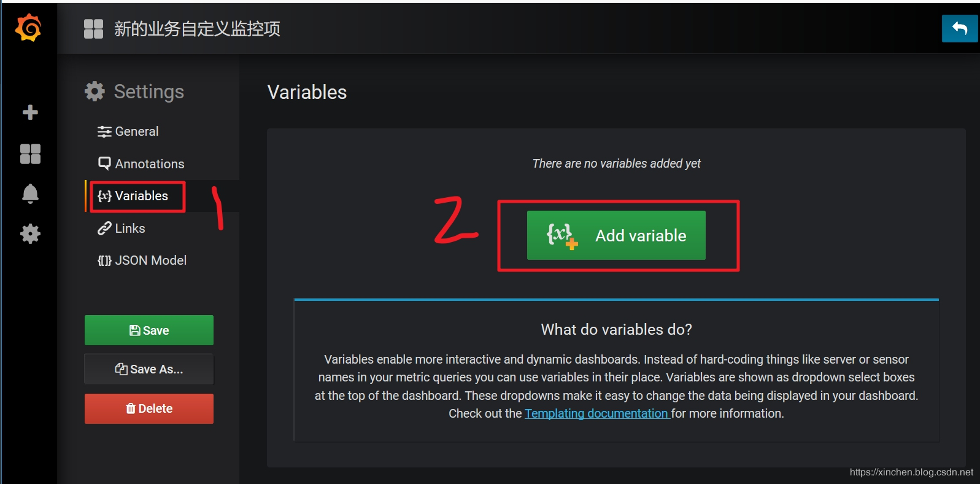Open the Configuration gear in sidebar

(30, 233)
